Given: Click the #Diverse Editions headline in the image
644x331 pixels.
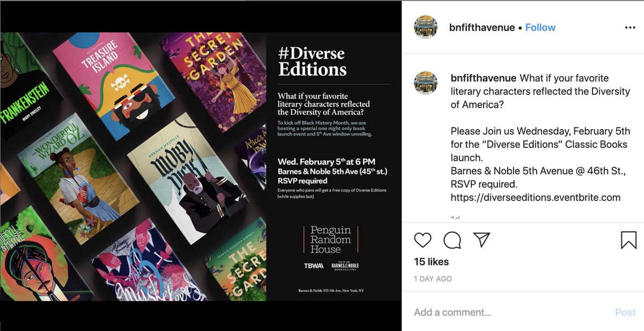Looking at the screenshot, I should (312, 61).
